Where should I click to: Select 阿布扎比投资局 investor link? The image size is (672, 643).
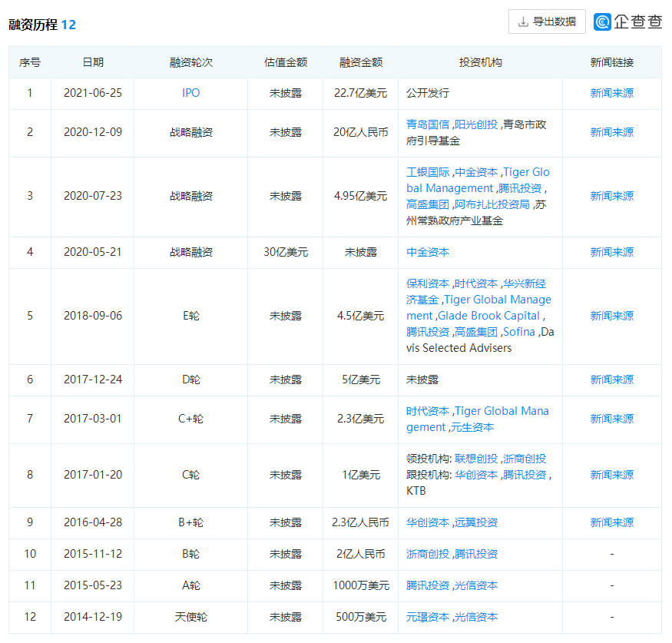tap(503, 204)
